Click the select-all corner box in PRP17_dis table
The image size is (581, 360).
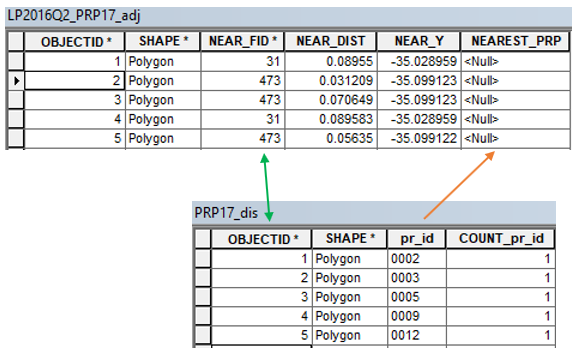203,239
